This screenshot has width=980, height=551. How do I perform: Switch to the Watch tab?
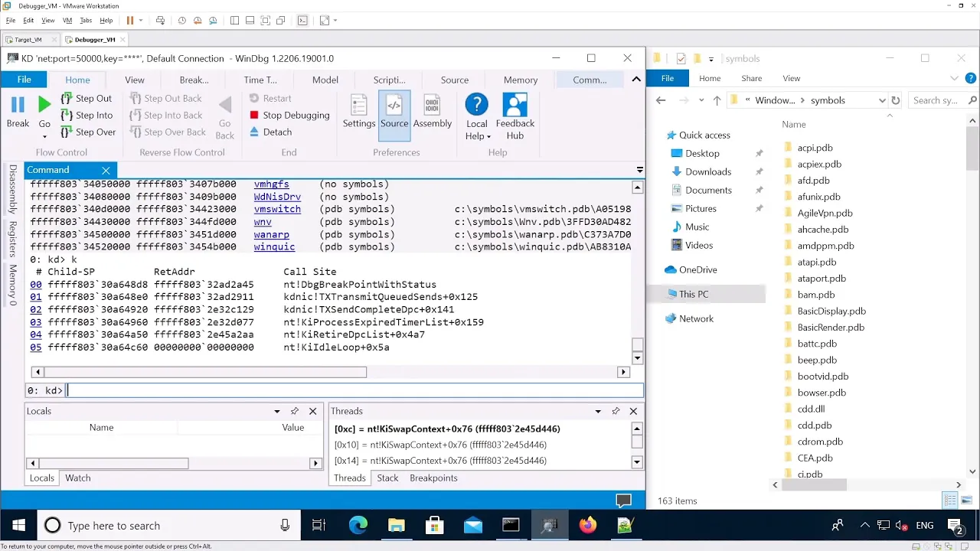point(78,478)
